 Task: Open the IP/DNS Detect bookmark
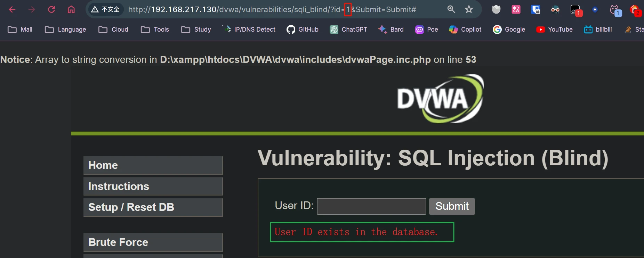[x=249, y=30]
